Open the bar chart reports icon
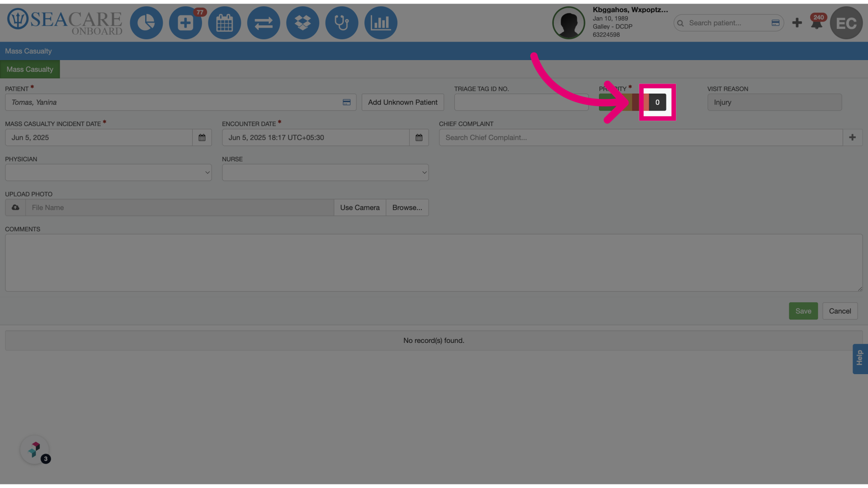868x488 pixels. tap(381, 23)
